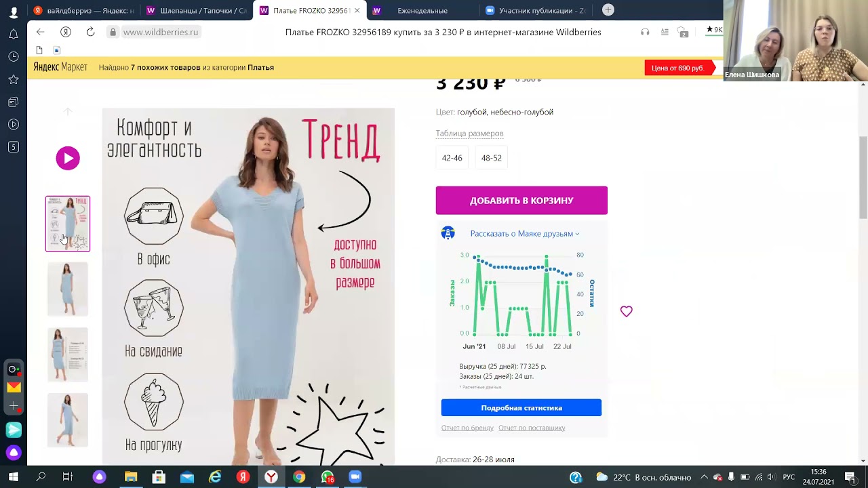
Task: Add a sidebar app with plus icon
Action: pos(14,405)
